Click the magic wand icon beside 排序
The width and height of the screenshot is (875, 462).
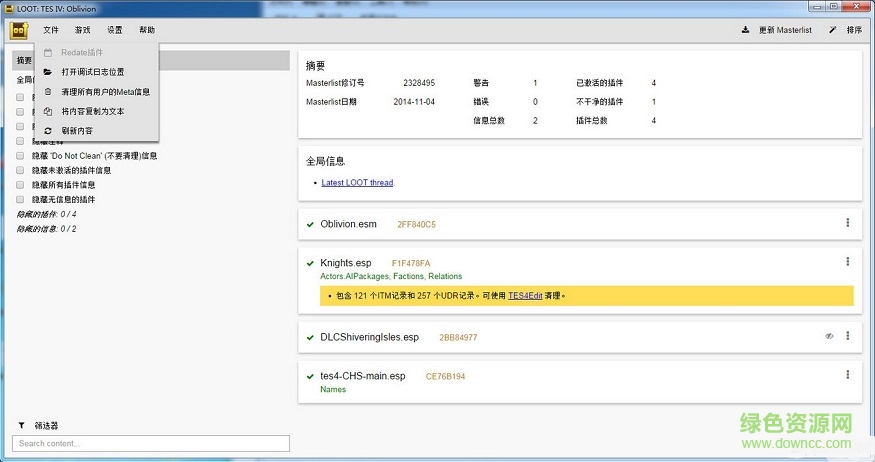833,30
